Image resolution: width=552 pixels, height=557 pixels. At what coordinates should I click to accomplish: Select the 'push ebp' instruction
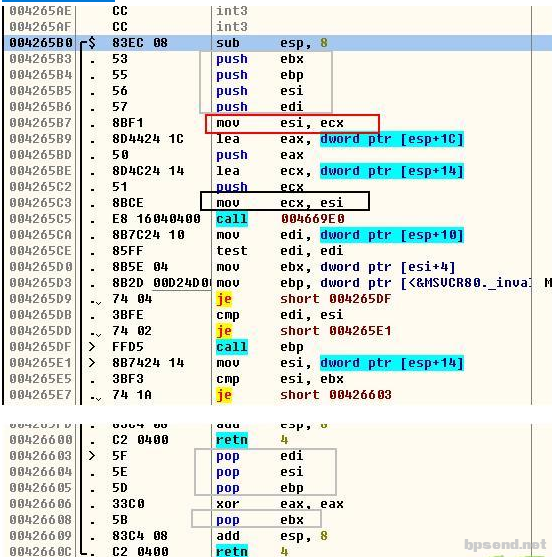tap(260, 75)
